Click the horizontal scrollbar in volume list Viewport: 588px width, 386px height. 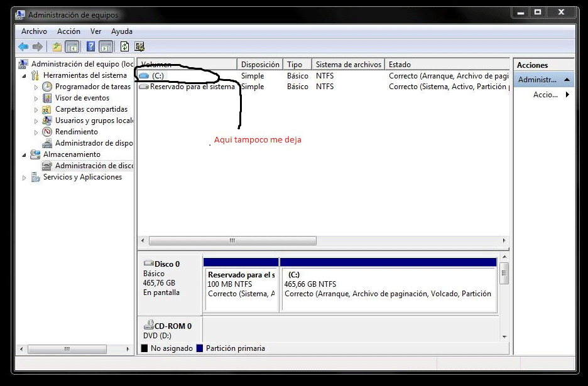point(232,241)
